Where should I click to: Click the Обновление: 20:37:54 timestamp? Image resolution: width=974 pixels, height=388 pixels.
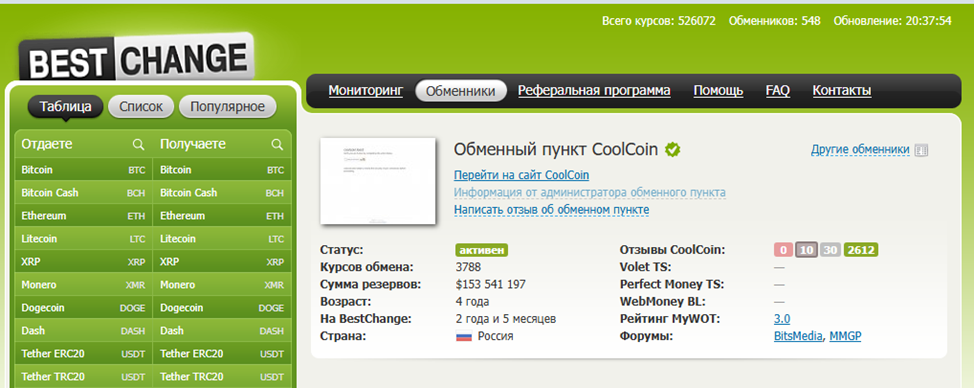(893, 21)
